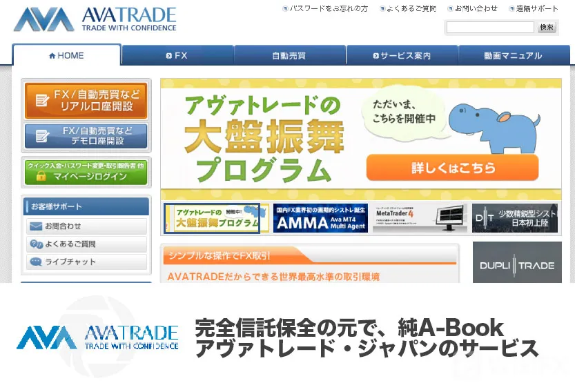Click the document icon on デモ口座開設
575x392 pixels.
[x=42, y=136]
